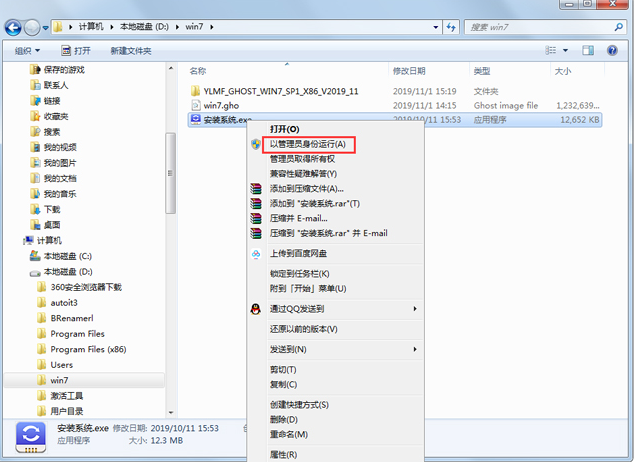Image resolution: width=636 pixels, height=462 pixels.
Task: Choose 锁定到任务栏(K) in context menu
Action: 300,274
